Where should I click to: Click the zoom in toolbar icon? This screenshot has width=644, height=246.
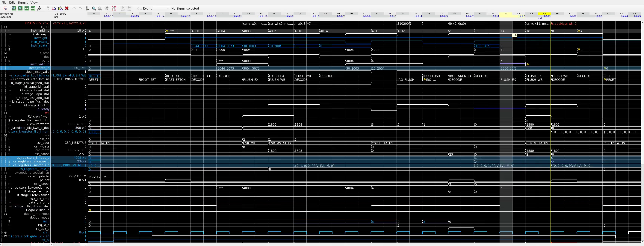14,8
